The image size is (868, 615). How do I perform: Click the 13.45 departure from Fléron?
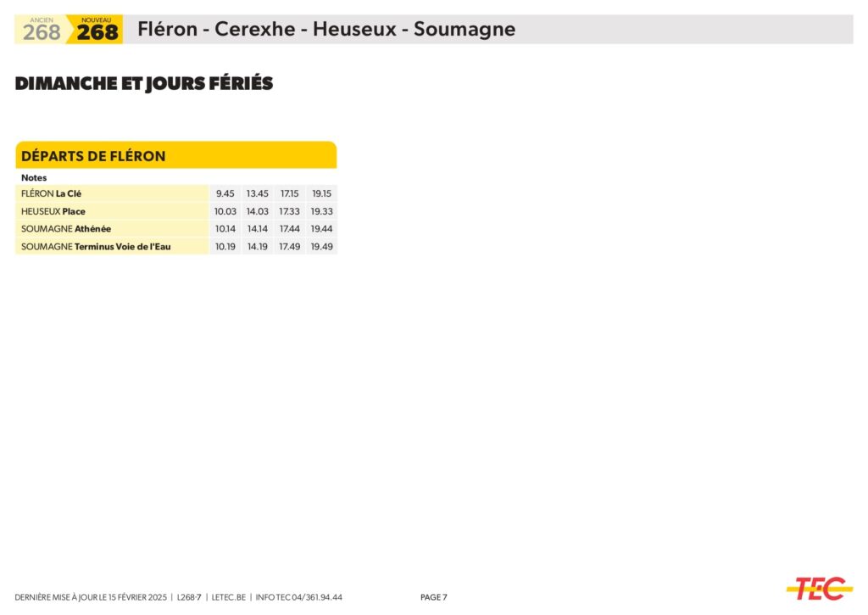click(x=258, y=193)
